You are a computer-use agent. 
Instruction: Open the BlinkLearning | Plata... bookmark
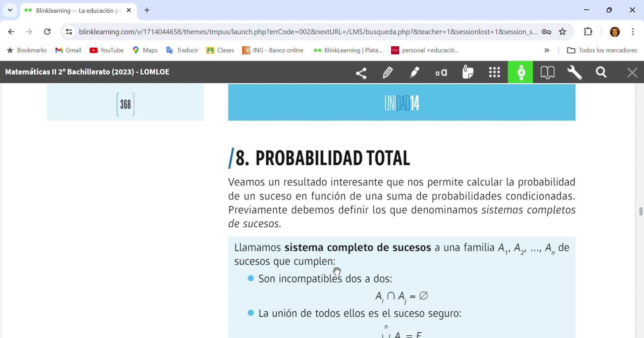click(348, 50)
